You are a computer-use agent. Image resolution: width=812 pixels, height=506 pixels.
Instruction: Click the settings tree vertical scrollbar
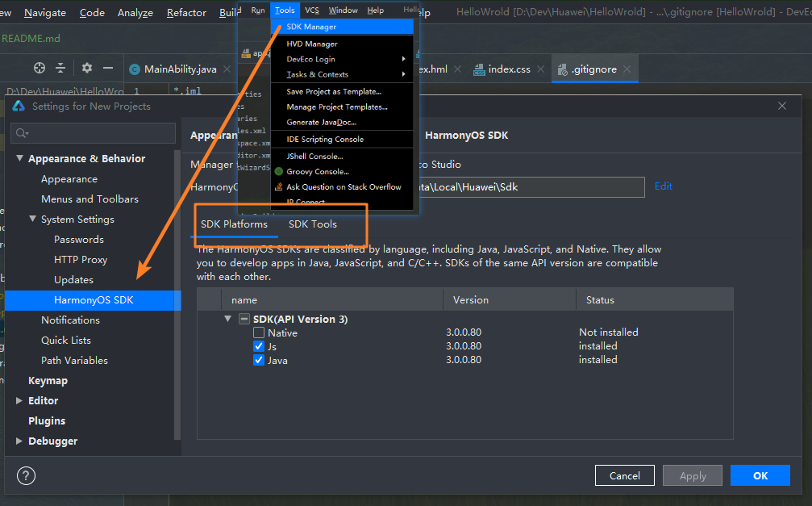(x=177, y=295)
